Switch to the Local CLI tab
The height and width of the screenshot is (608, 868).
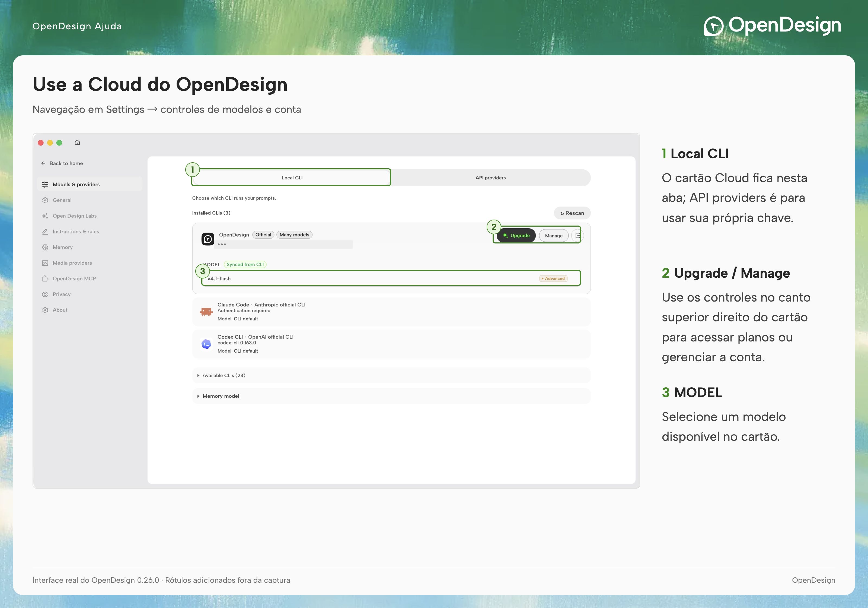coord(292,178)
